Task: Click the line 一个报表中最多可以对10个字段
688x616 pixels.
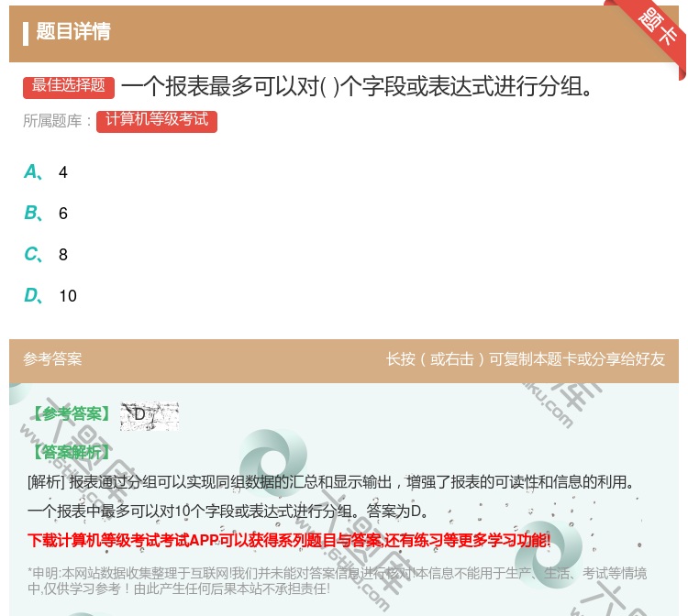Action: [227, 511]
